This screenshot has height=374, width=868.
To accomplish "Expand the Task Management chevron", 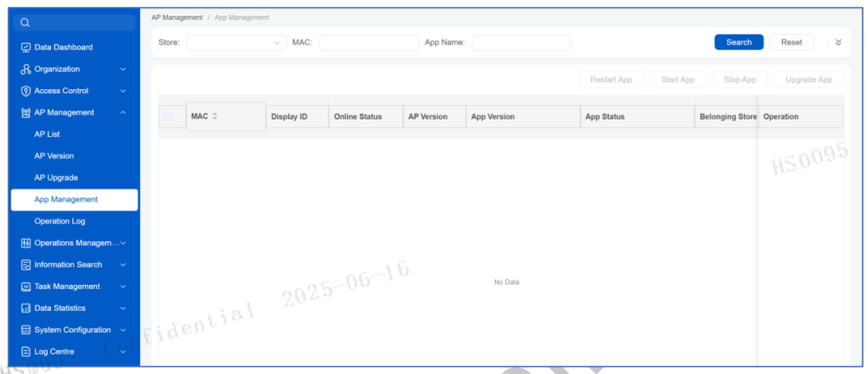I will [x=123, y=286].
